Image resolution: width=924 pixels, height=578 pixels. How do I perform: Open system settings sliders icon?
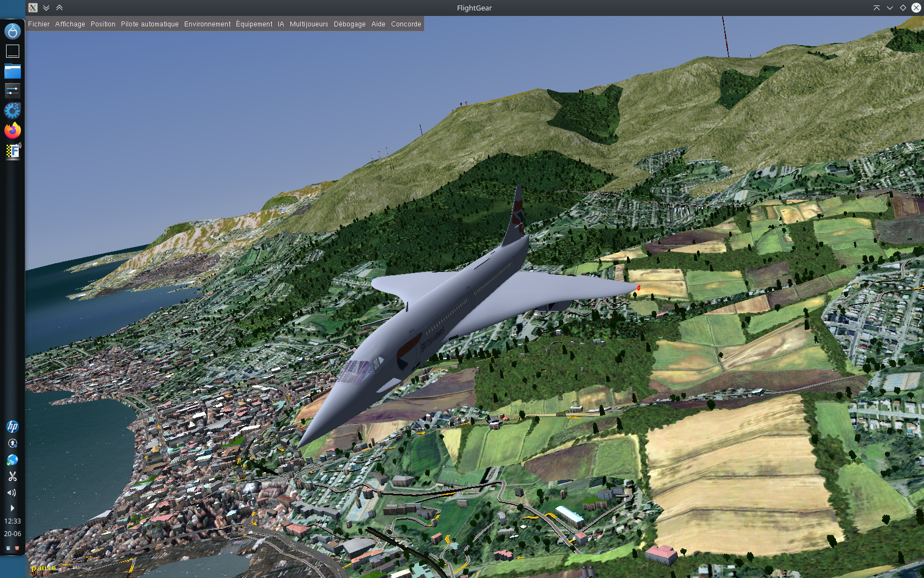(x=13, y=90)
